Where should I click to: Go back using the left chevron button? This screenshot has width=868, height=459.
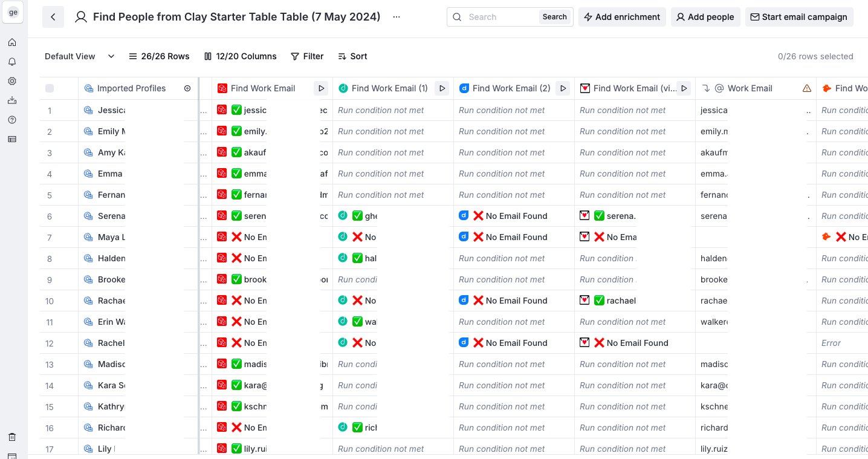click(x=53, y=17)
